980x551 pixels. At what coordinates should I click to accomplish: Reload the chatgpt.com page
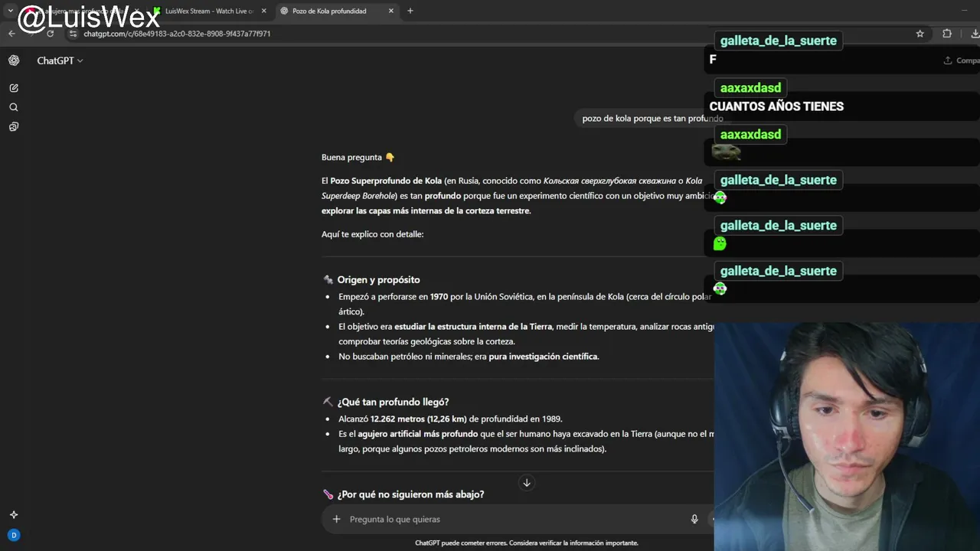point(51,34)
